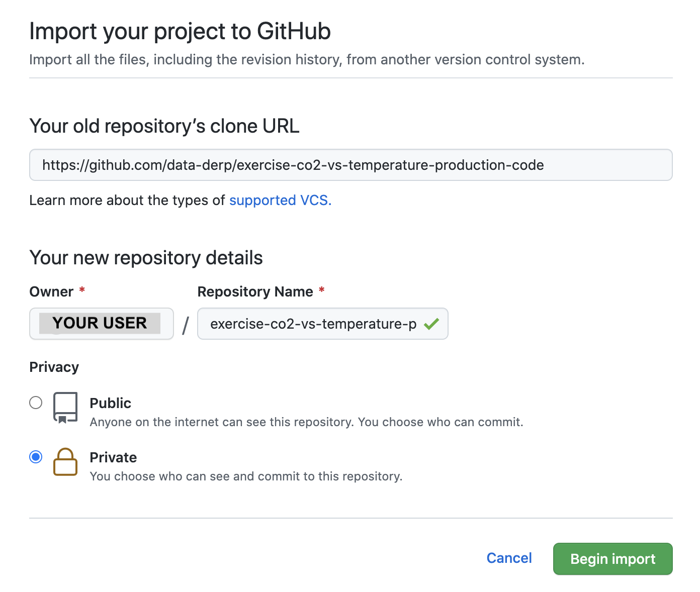
Task: Click the Privacy section label
Action: (x=54, y=367)
